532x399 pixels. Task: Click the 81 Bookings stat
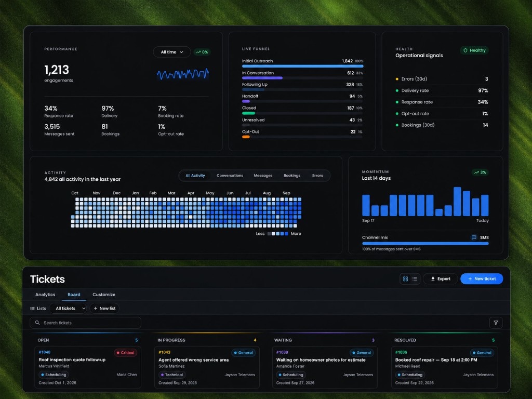click(110, 129)
